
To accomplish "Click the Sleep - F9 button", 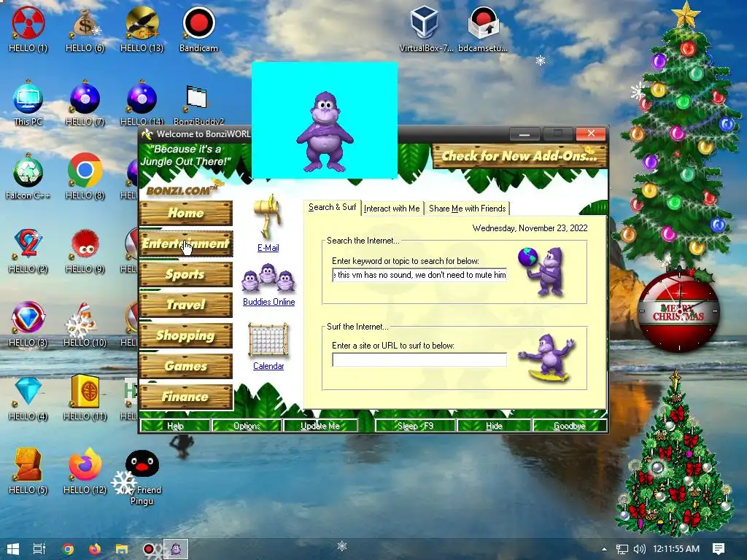I will pyautogui.click(x=415, y=426).
